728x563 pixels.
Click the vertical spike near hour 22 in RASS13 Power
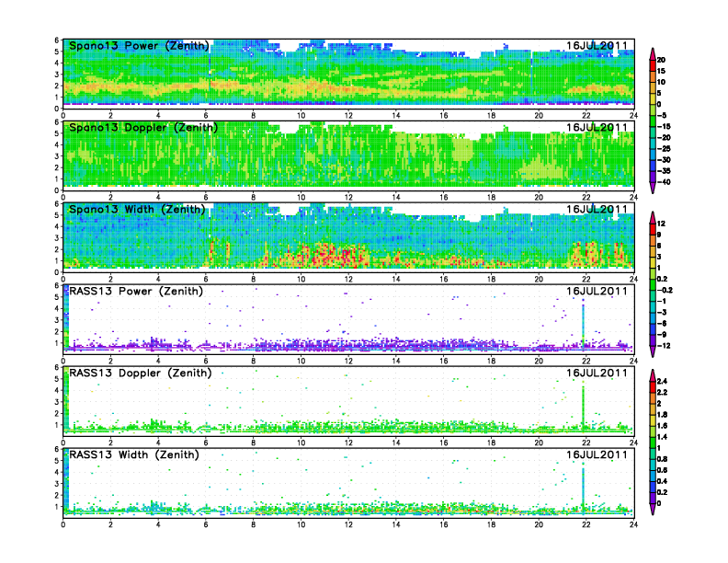point(583,324)
